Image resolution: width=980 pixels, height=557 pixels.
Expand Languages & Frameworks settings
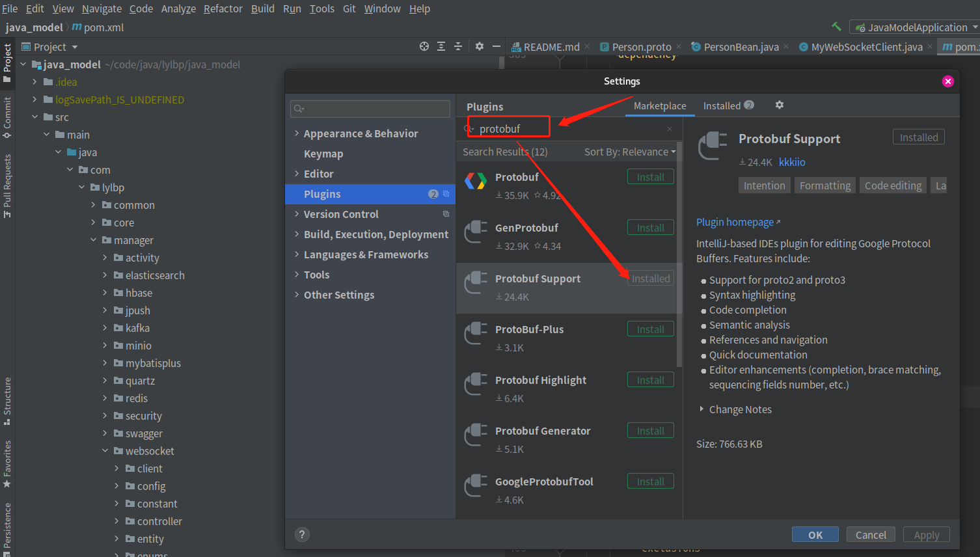coord(297,254)
